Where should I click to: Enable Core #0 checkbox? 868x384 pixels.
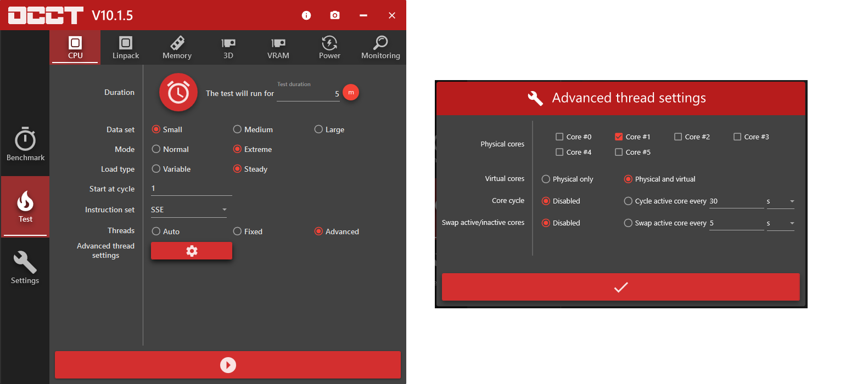(559, 137)
